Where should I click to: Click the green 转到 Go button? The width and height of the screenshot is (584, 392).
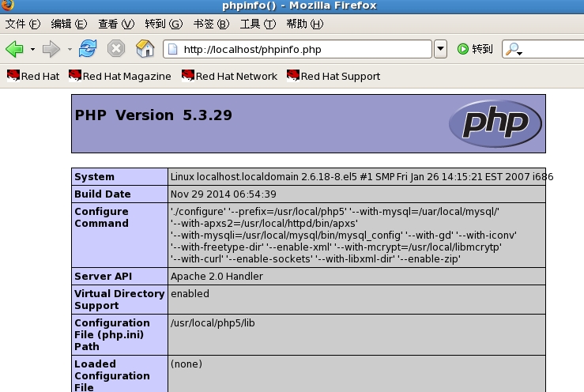point(475,49)
